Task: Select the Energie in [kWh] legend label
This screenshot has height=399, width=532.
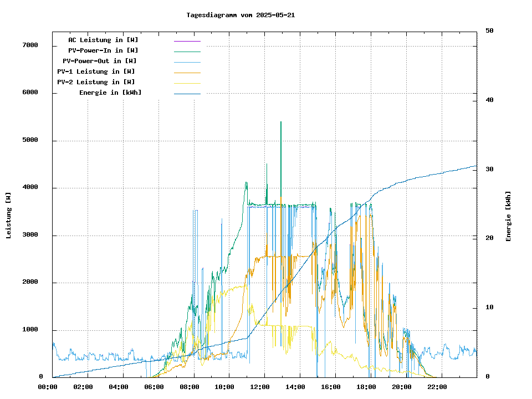Action: pos(110,93)
